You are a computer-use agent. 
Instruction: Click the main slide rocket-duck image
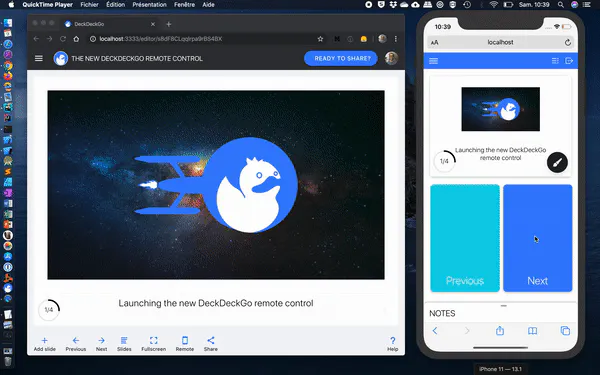pos(216,185)
